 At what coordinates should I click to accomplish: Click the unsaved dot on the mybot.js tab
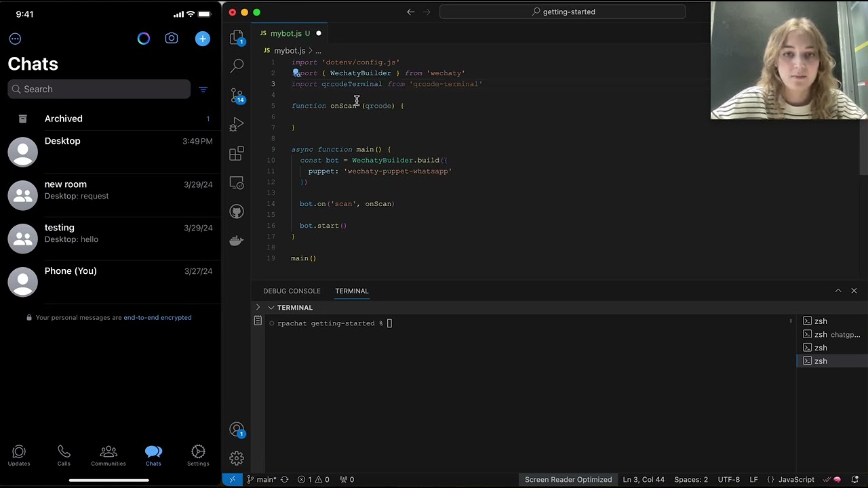point(318,33)
